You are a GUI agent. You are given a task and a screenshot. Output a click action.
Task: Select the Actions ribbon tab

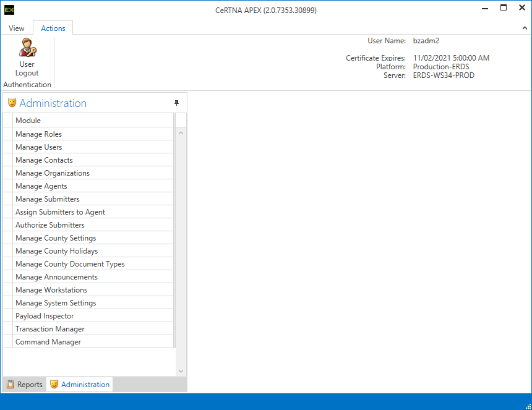(53, 28)
